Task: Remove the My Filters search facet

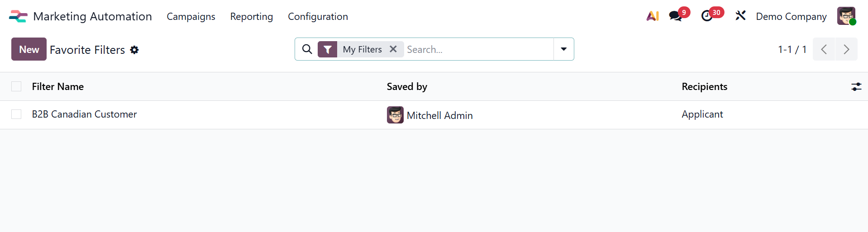Action: click(393, 49)
